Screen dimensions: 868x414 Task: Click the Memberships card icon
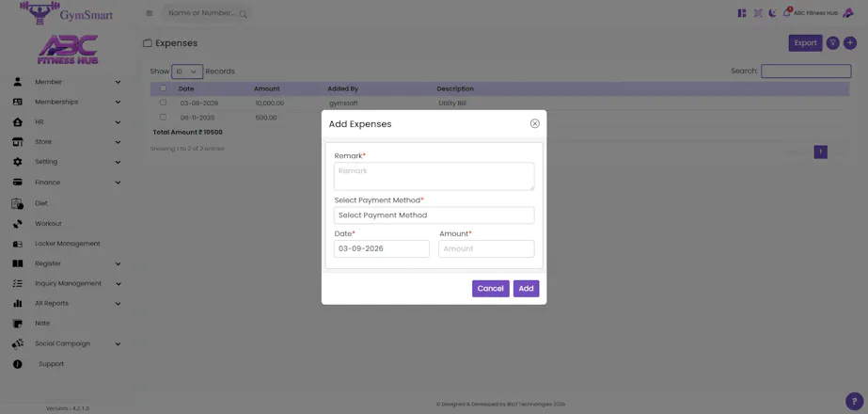(x=17, y=102)
